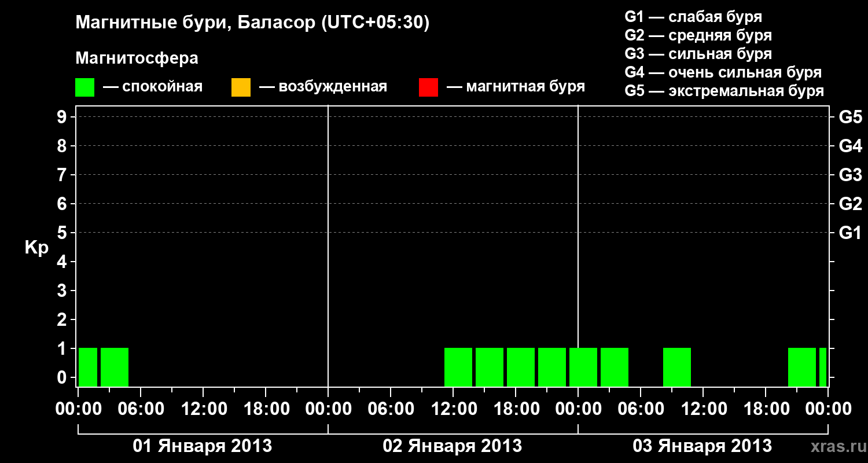Select the 01 Января 2013 date label
This screenshot has height=463, width=868.
click(203, 446)
